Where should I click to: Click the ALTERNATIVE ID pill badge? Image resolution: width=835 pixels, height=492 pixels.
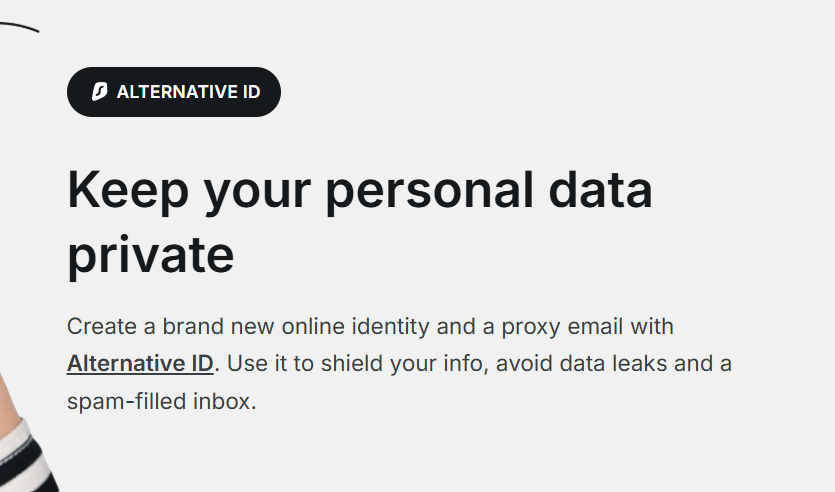pos(174,92)
